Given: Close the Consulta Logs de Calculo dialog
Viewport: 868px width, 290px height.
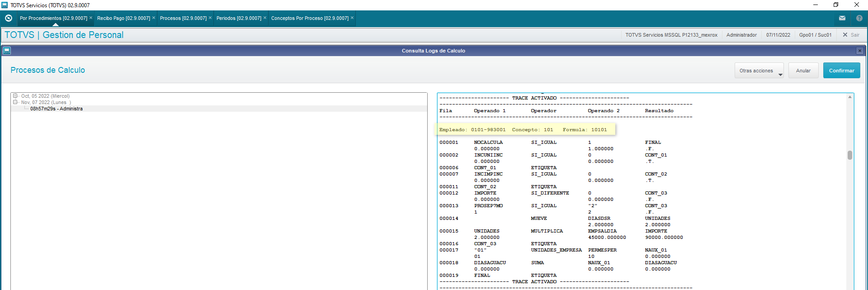Looking at the screenshot, I should pos(860,51).
